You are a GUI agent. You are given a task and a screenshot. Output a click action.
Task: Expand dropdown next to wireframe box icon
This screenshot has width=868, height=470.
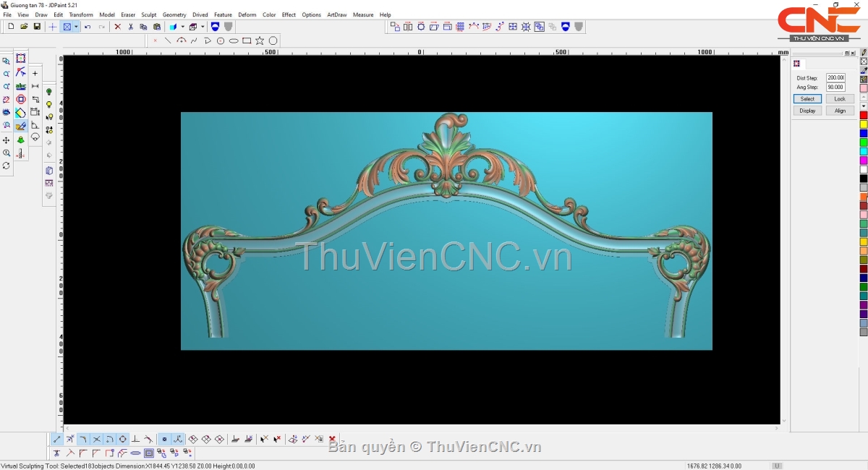tap(203, 27)
